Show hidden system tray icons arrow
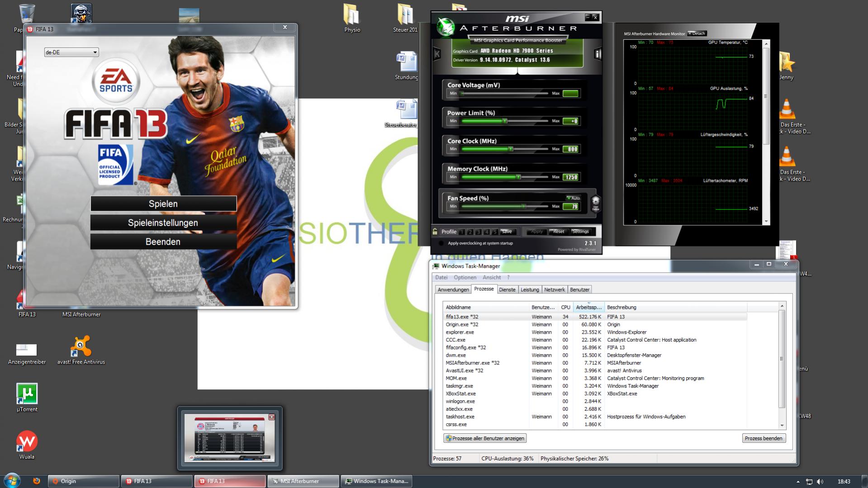 pos(798,482)
